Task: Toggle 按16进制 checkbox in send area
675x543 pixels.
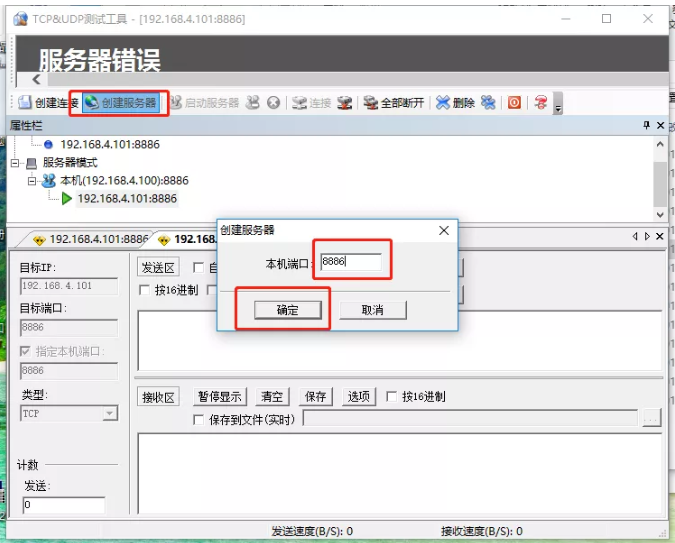Action: point(145,290)
